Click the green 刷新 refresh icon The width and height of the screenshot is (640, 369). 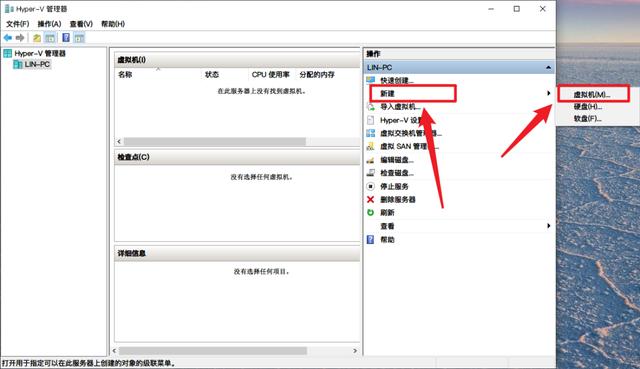click(371, 213)
